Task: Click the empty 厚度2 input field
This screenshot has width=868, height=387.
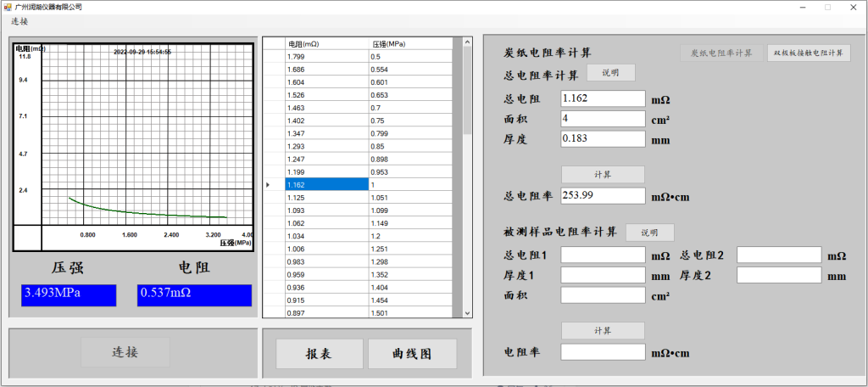Action: [779, 275]
